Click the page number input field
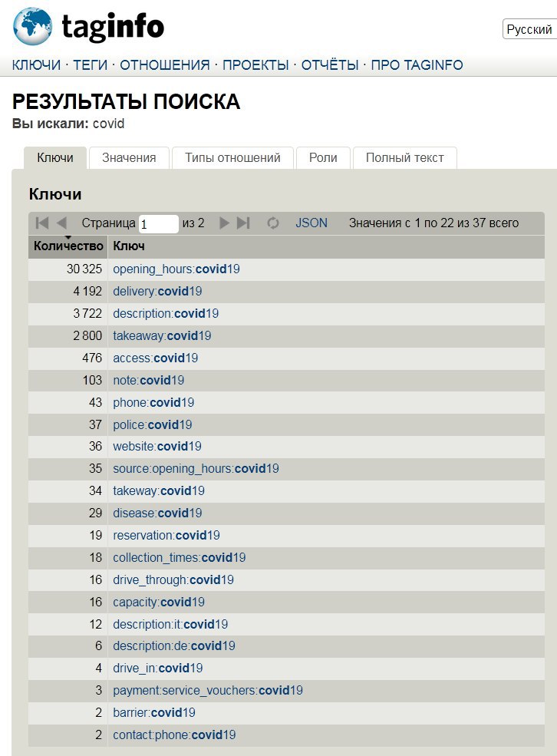 point(159,223)
